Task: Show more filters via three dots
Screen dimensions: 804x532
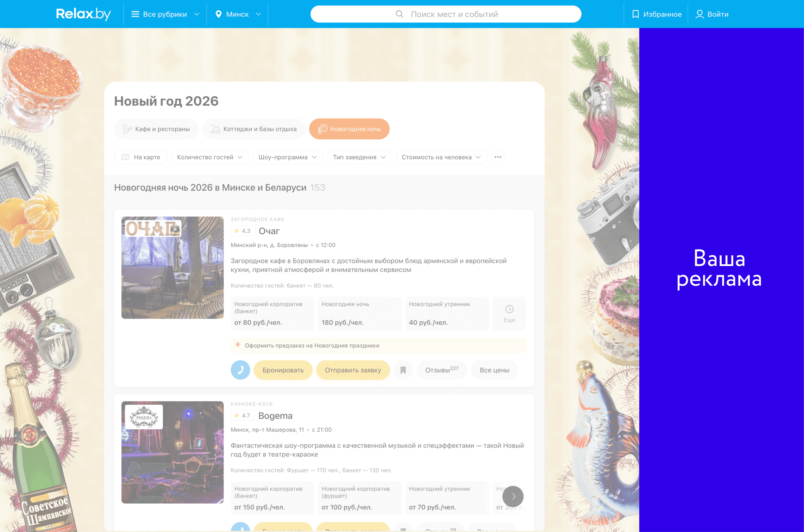Action: click(x=498, y=157)
